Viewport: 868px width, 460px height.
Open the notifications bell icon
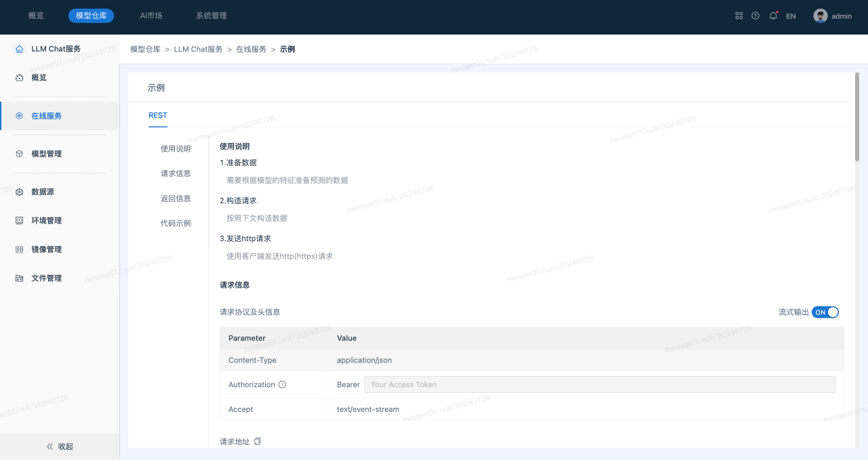(773, 16)
